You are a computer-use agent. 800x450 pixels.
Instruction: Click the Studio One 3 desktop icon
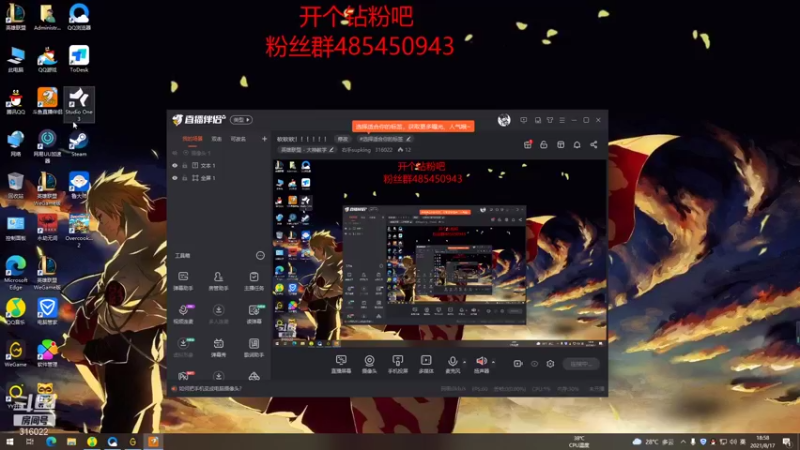click(79, 105)
